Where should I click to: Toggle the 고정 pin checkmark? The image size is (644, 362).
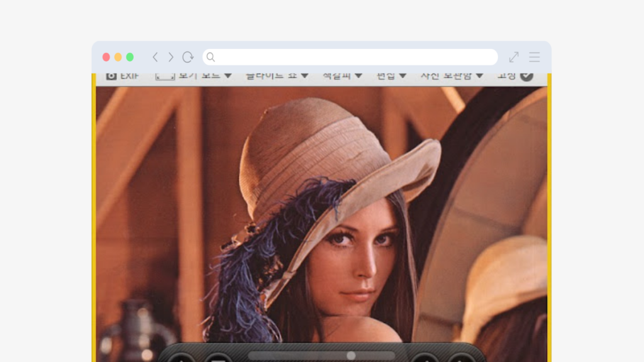(x=526, y=76)
